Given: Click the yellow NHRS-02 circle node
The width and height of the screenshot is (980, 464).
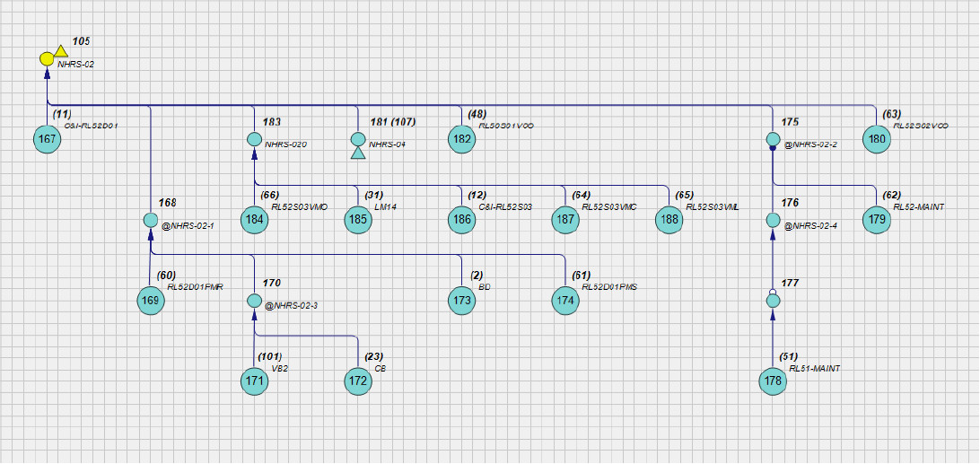Looking at the screenshot, I should pyautogui.click(x=47, y=59).
